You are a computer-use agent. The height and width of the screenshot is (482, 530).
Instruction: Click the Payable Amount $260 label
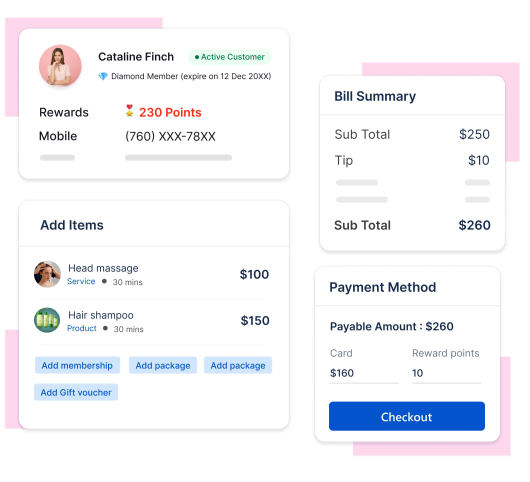(x=392, y=327)
